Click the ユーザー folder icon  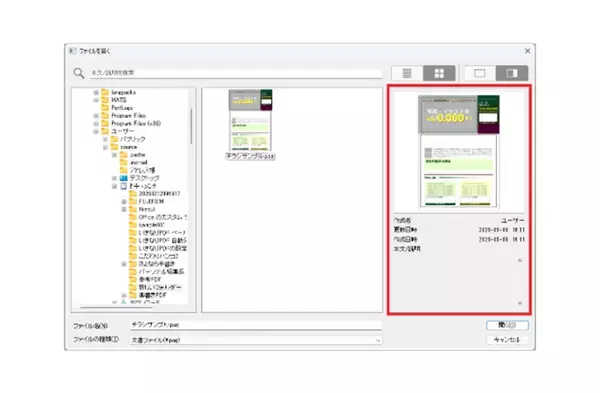[x=105, y=131]
